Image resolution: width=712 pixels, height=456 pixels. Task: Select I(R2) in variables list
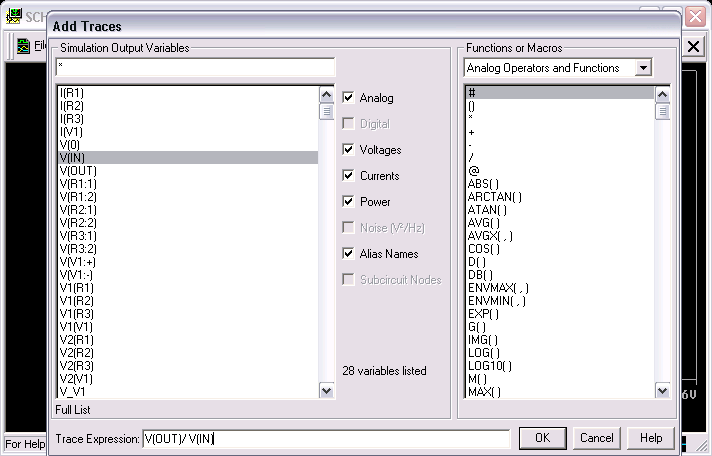click(188, 106)
